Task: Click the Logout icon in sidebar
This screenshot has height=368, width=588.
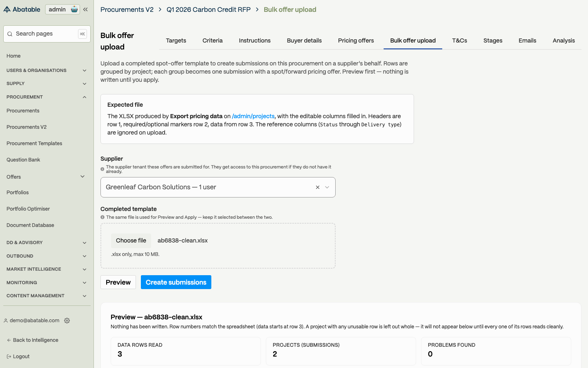Action: tap(9, 357)
